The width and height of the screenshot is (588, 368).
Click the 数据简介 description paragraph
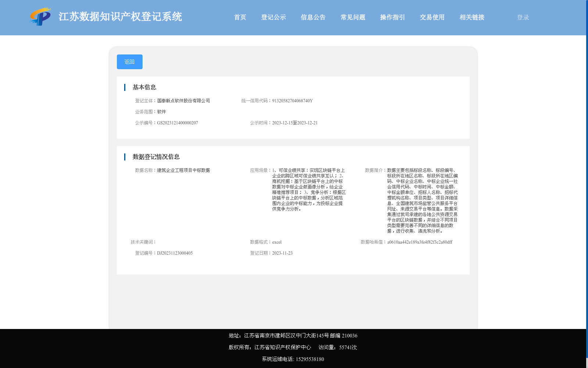423,201
